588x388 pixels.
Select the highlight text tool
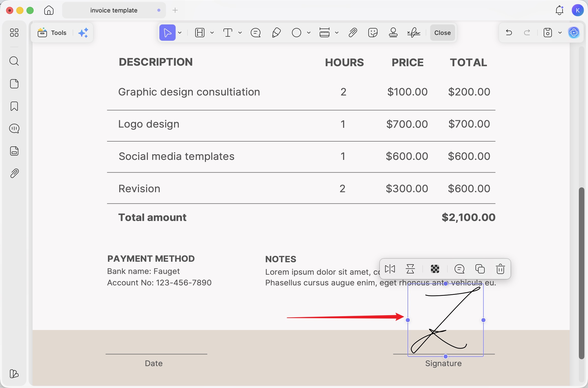[x=200, y=33]
